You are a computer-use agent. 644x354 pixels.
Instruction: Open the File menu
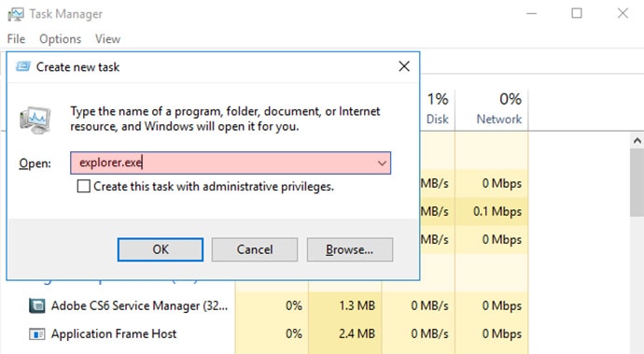[x=16, y=39]
